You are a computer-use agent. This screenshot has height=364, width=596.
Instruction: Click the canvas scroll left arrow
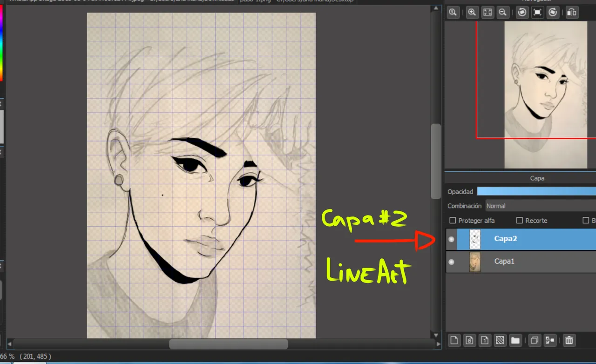click(9, 344)
